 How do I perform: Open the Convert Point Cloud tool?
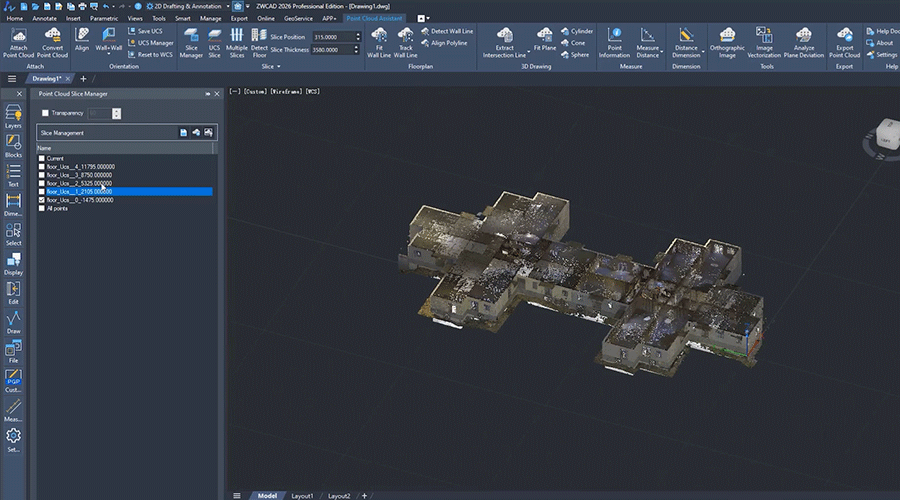(x=52, y=43)
